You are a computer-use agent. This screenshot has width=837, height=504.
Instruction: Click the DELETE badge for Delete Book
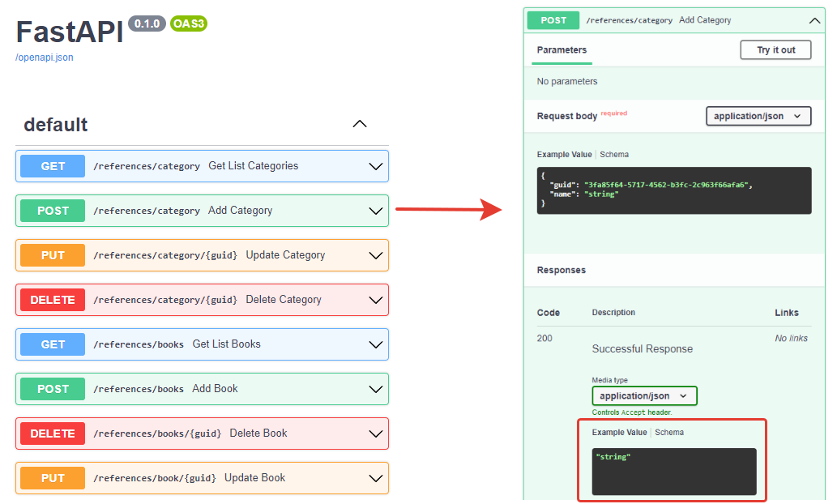coord(53,434)
